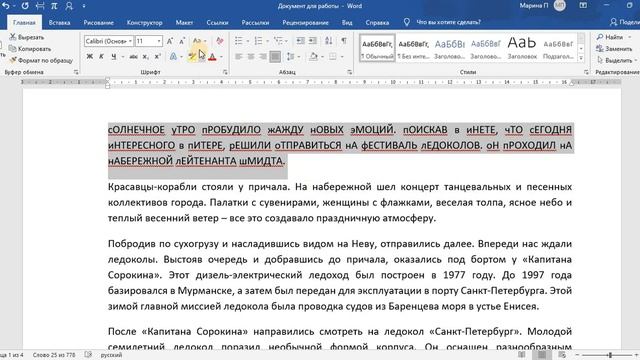Expand the Styles gallery more arrow
This screenshot has width=640, height=360.
click(581, 58)
